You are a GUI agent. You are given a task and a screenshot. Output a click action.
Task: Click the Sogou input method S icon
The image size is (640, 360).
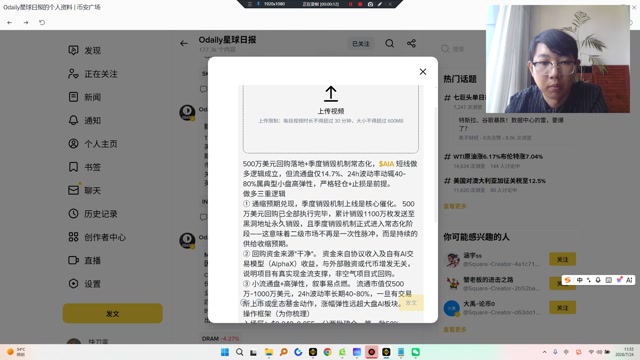point(568,280)
